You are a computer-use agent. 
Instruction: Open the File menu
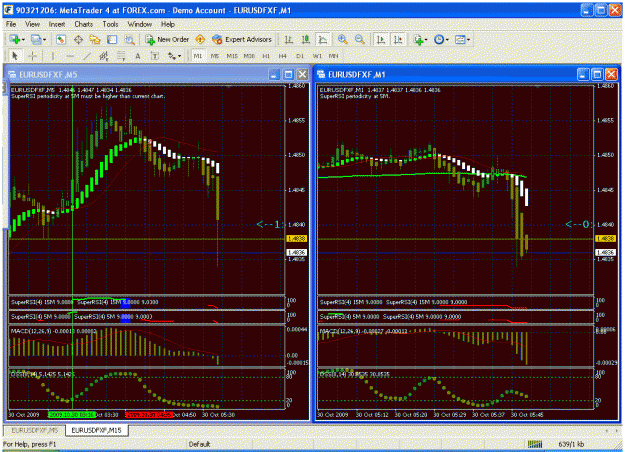coord(11,24)
